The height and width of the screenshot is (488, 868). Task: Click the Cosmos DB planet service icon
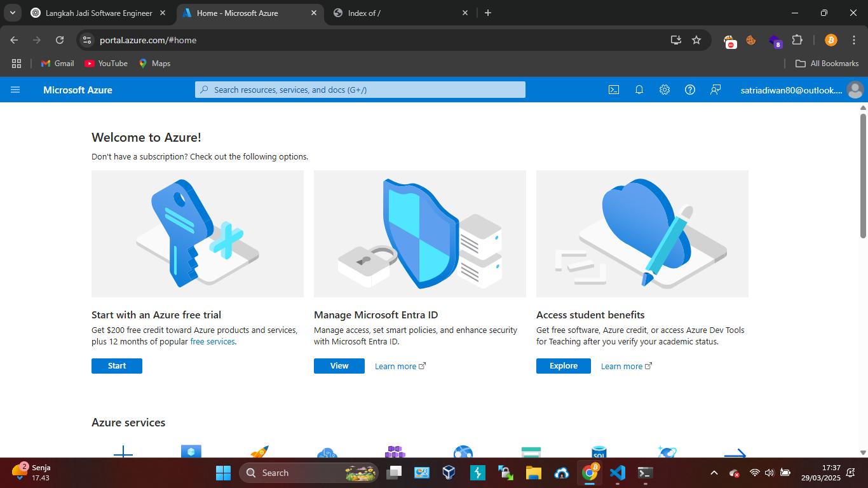(667, 452)
